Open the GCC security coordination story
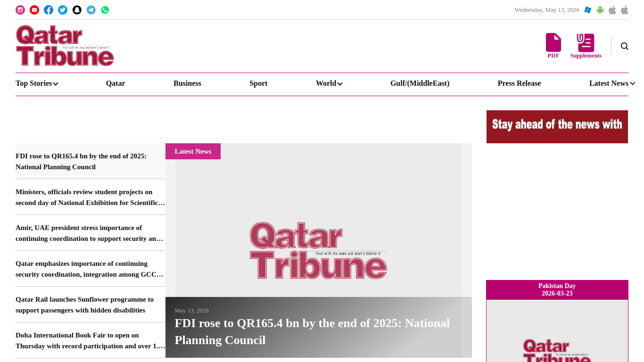The width and height of the screenshot is (644, 362). point(91,269)
